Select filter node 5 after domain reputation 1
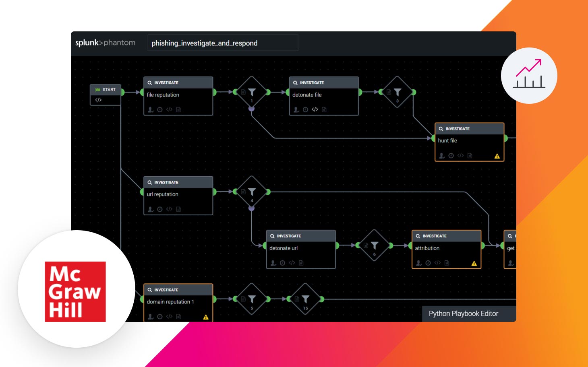This screenshot has width=588, height=367. click(252, 299)
